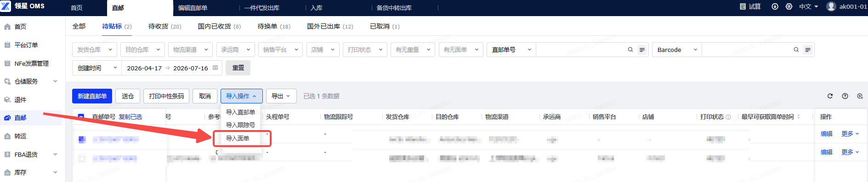Click the 新建直邮单 button
This screenshot has width=868, height=182.
tap(92, 96)
